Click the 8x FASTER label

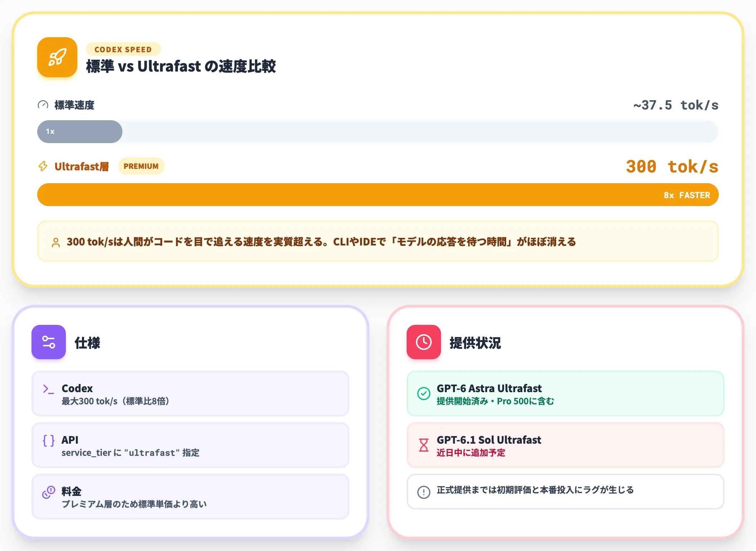687,195
